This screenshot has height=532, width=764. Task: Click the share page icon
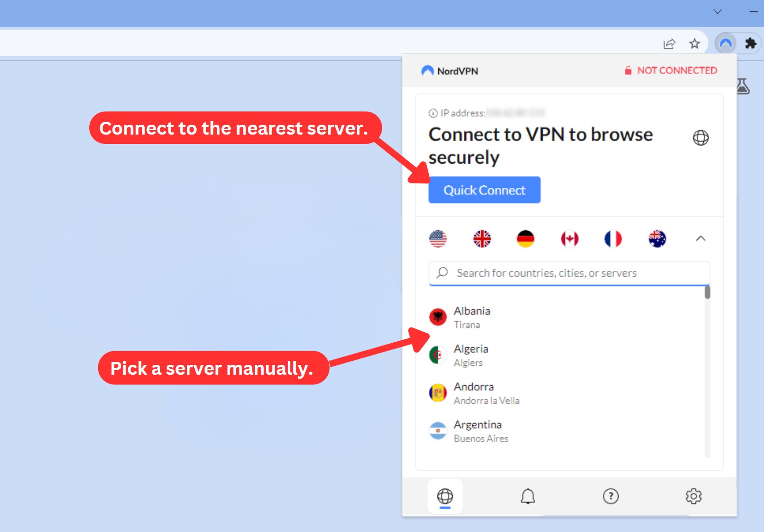coord(669,44)
